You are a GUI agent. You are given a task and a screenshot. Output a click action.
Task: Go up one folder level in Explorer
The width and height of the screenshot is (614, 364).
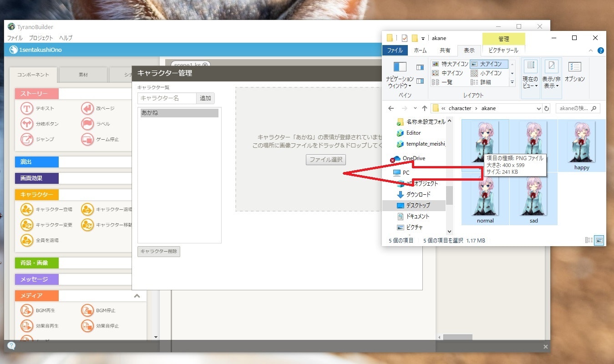point(424,108)
